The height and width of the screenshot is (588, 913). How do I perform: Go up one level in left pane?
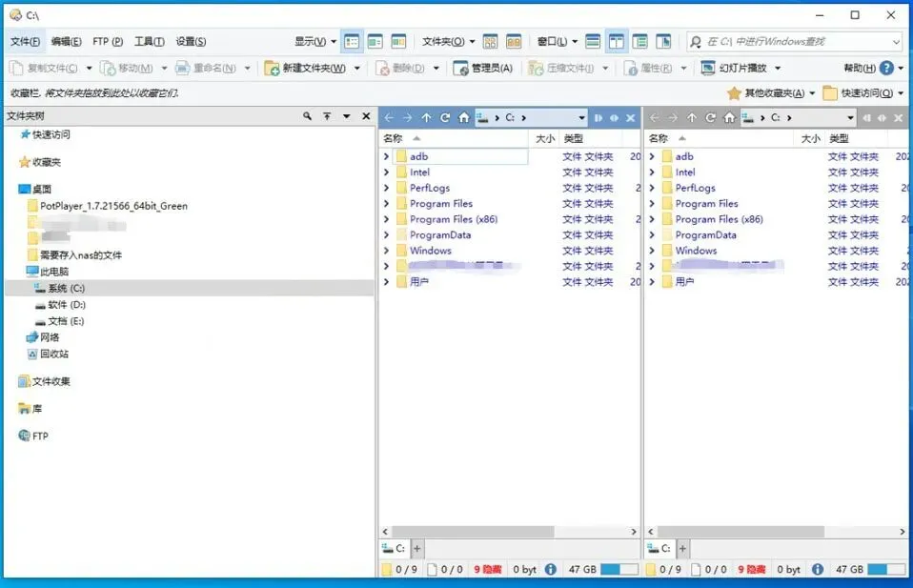(x=426, y=117)
